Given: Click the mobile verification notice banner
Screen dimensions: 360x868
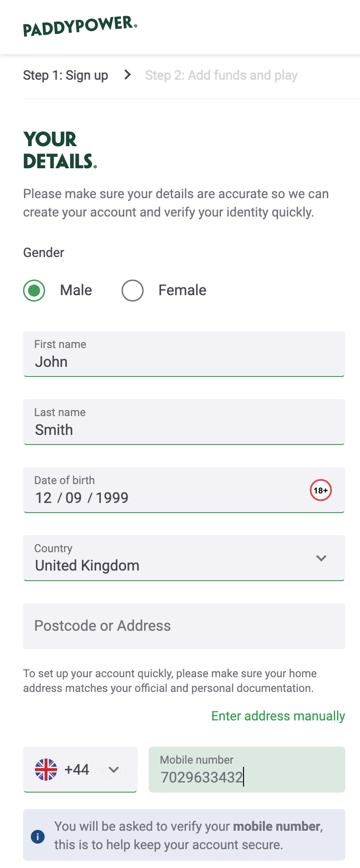Looking at the screenshot, I should (184, 835).
